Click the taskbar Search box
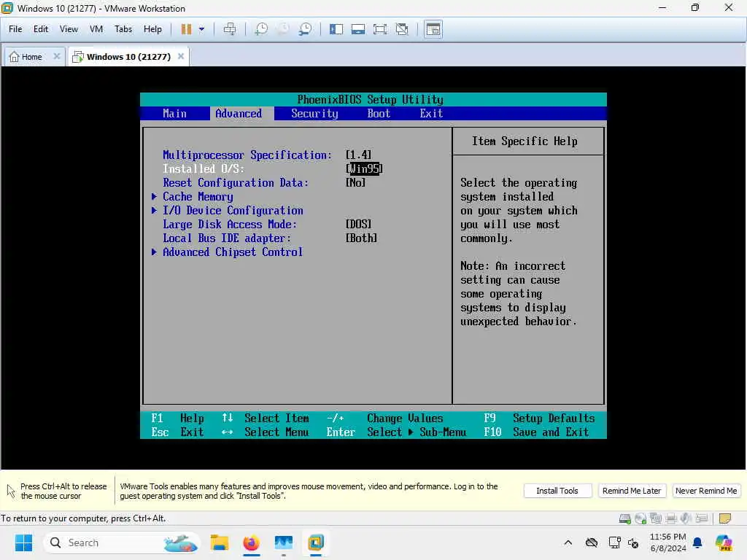The image size is (747, 560). point(122,542)
